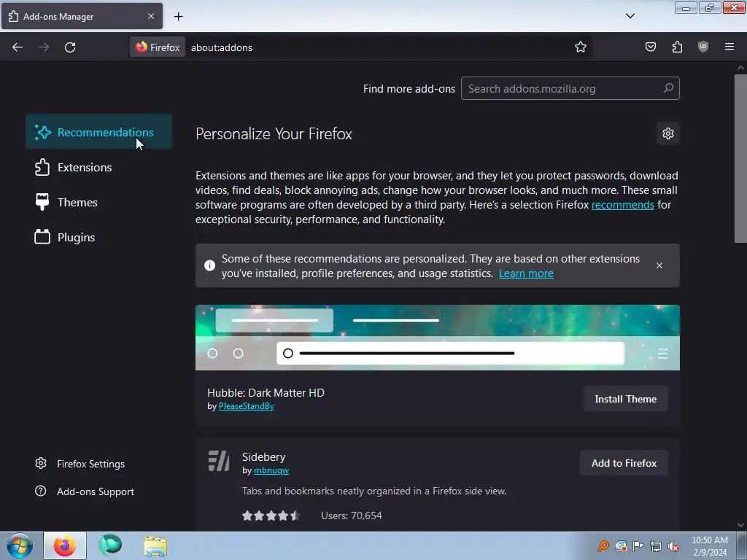Open the Pocket save icon
The image size is (747, 560).
pos(651,47)
